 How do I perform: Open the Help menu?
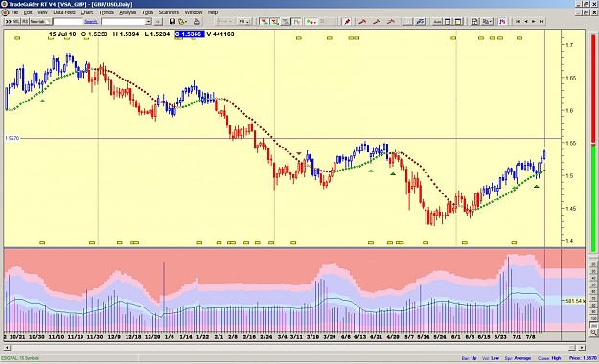[213, 12]
